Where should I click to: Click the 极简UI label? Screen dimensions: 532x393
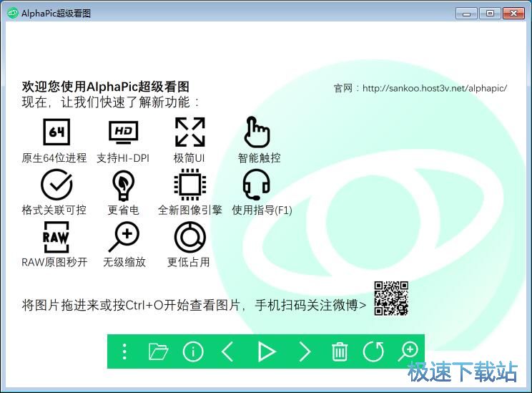(x=189, y=158)
